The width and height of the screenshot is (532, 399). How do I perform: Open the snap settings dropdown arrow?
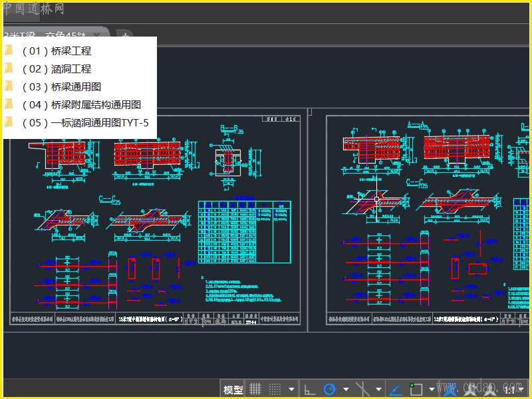[x=292, y=390]
